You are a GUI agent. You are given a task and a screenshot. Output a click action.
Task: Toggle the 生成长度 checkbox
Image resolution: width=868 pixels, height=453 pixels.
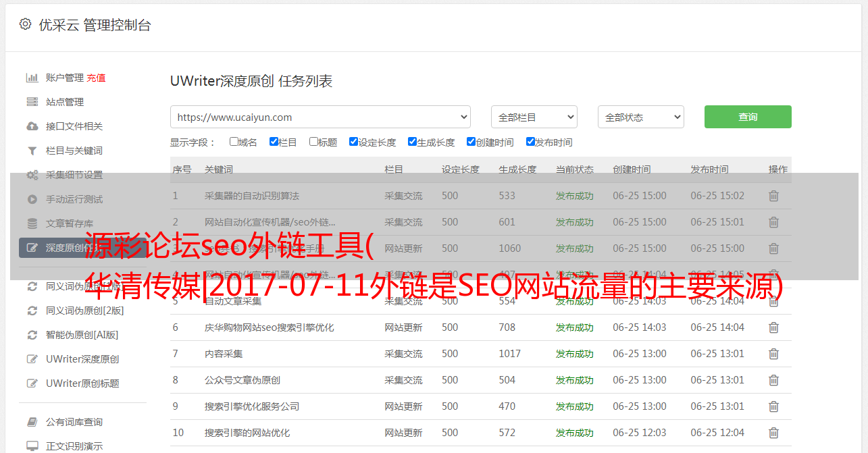pyautogui.click(x=412, y=142)
